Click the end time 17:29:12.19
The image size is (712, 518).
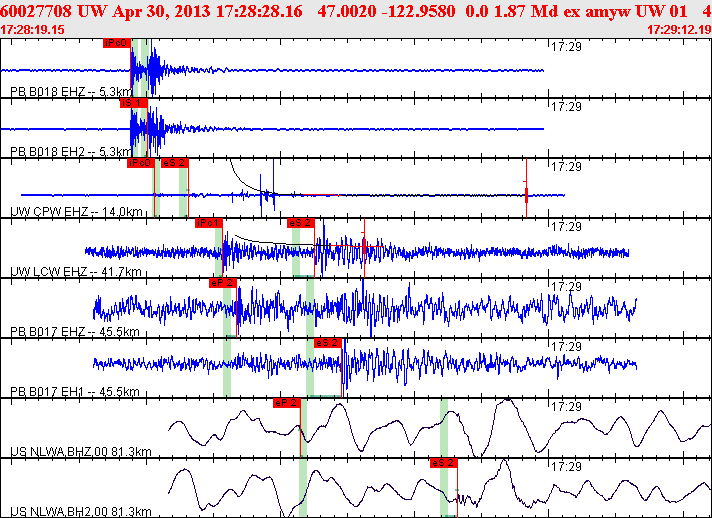(x=679, y=30)
